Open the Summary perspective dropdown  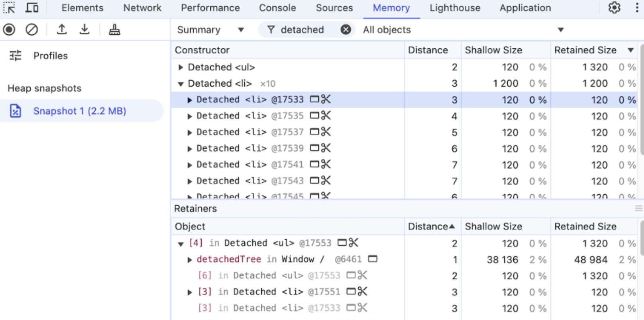click(x=210, y=30)
